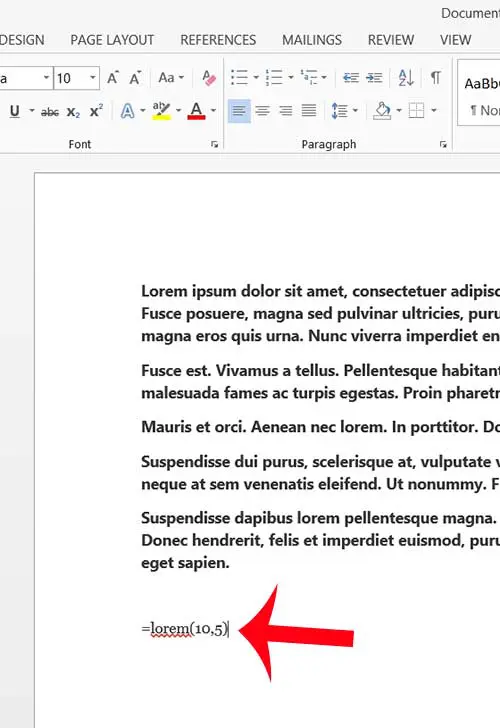Screen dimensions: 500x728
Task: Open the shading color dropdown arrow
Action: pos(399,111)
